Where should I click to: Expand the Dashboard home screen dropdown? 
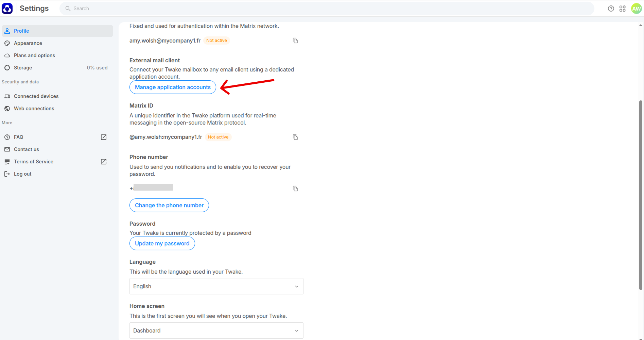click(x=216, y=330)
